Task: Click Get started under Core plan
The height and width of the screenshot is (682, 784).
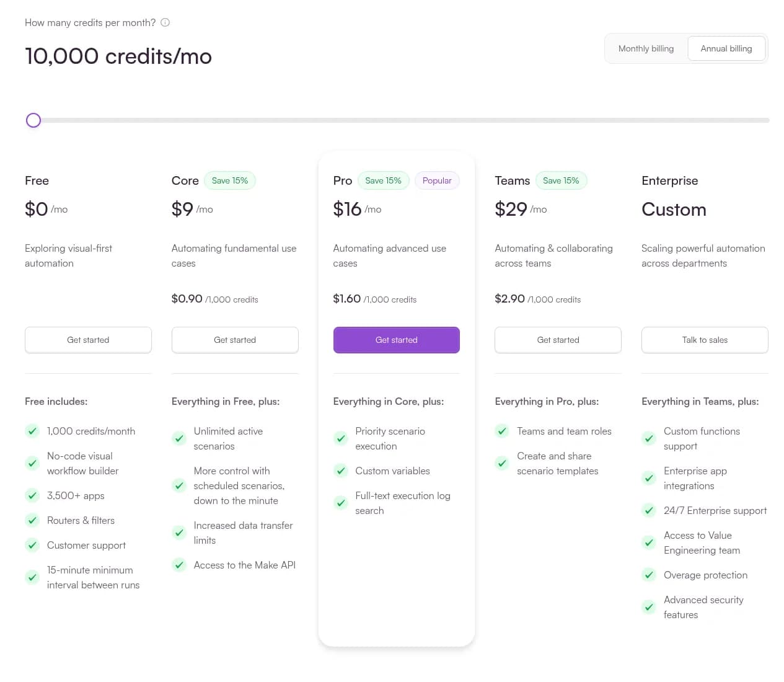Action: [x=235, y=340]
